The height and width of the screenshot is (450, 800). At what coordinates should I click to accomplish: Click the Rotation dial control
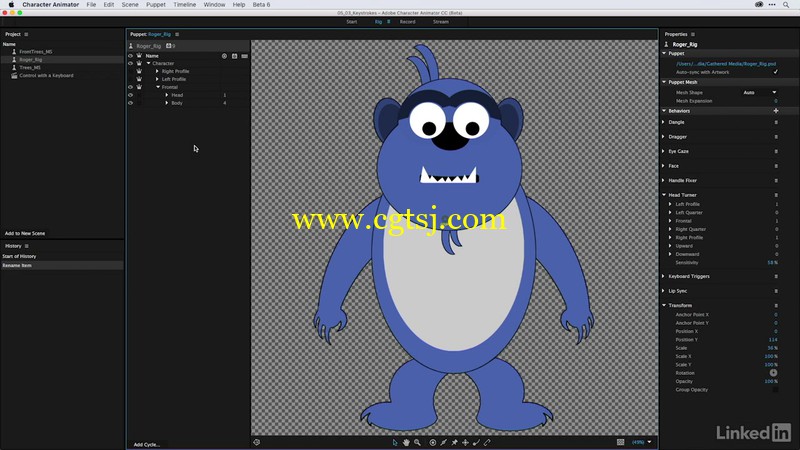click(773, 373)
